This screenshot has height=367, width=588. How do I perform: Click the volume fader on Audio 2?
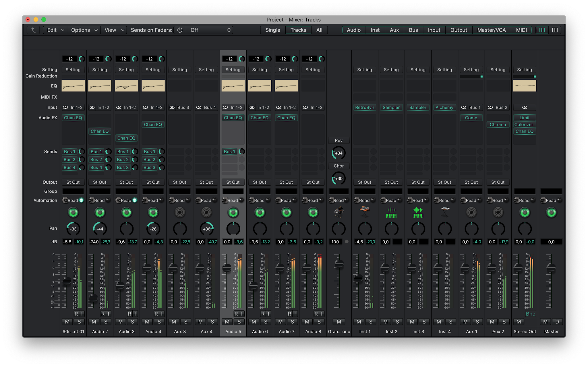pos(93,298)
